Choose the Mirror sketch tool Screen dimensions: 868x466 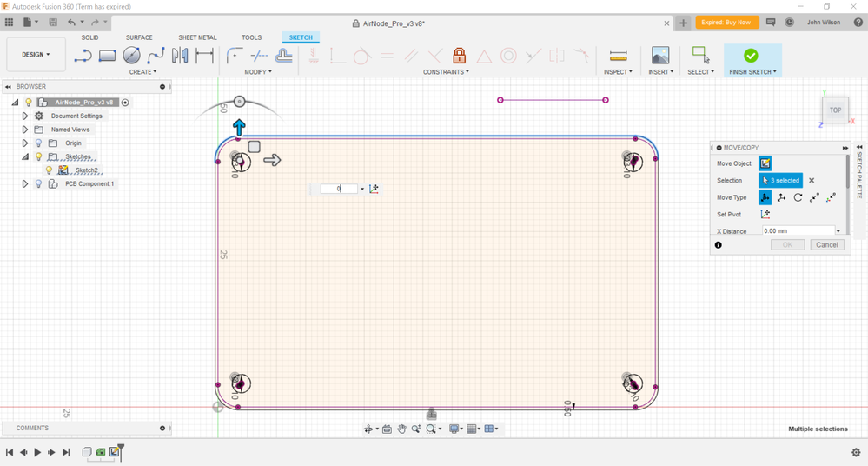[x=180, y=56]
